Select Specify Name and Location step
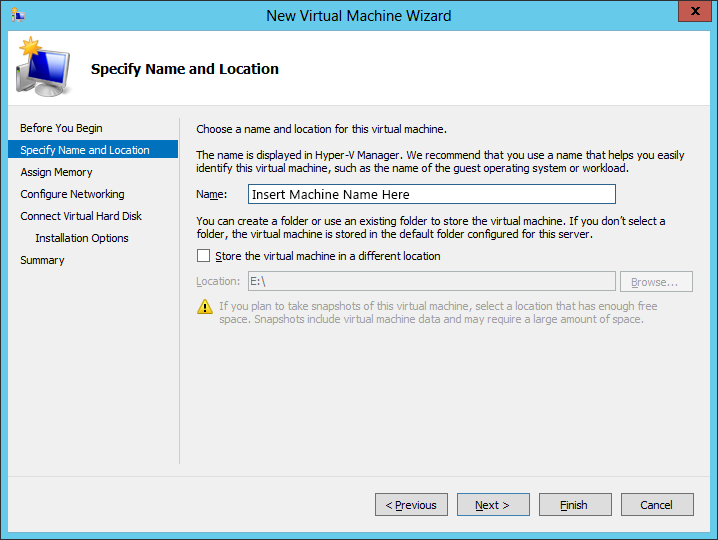The image size is (718, 540). (93, 150)
